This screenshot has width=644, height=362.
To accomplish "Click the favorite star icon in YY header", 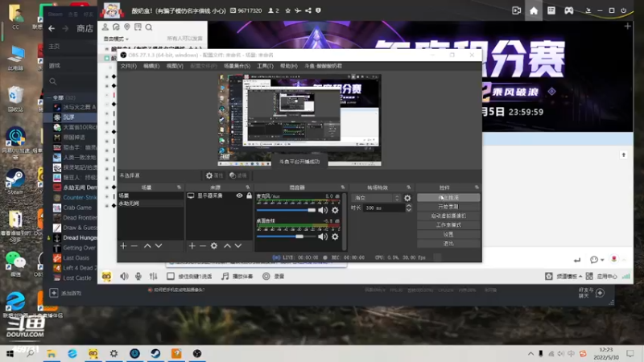I will coord(288,10).
